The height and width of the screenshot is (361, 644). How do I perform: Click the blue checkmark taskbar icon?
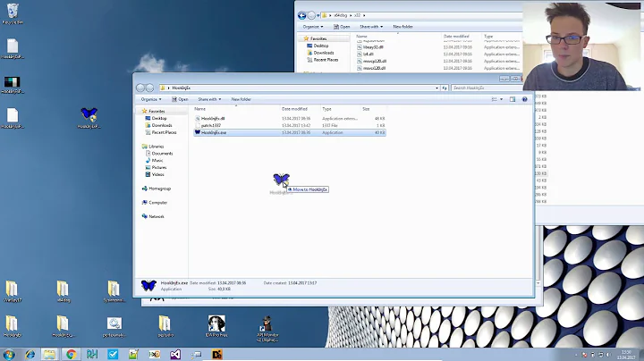(113, 355)
